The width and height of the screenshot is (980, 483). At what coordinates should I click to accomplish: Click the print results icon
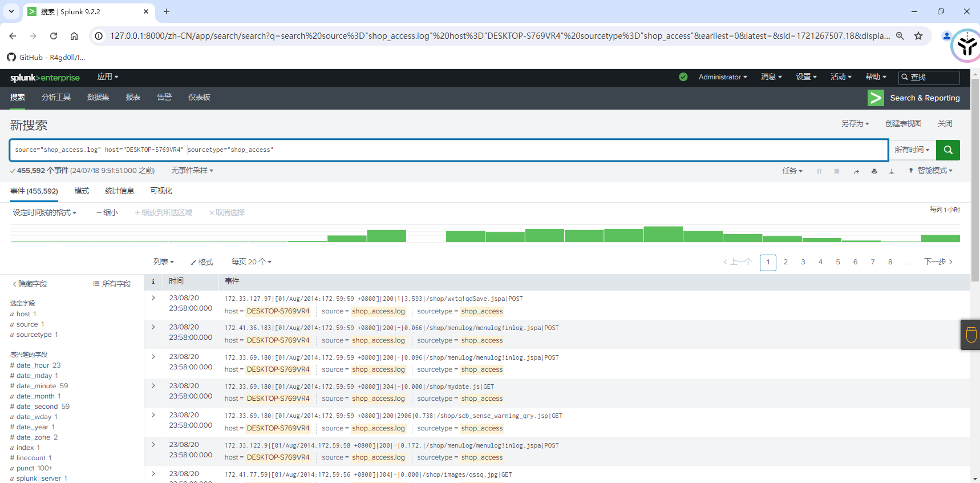pos(874,171)
